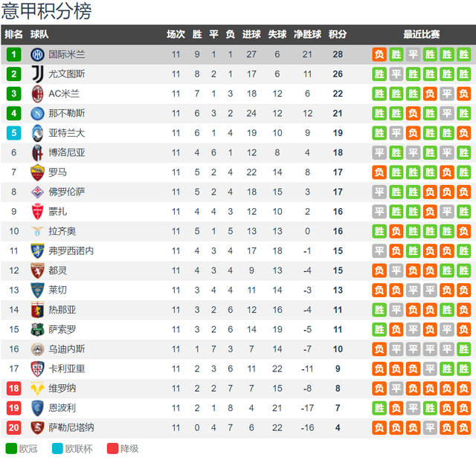Click Inter Milan's first recent result 负
The width and height of the screenshot is (476, 460).
pos(379,54)
